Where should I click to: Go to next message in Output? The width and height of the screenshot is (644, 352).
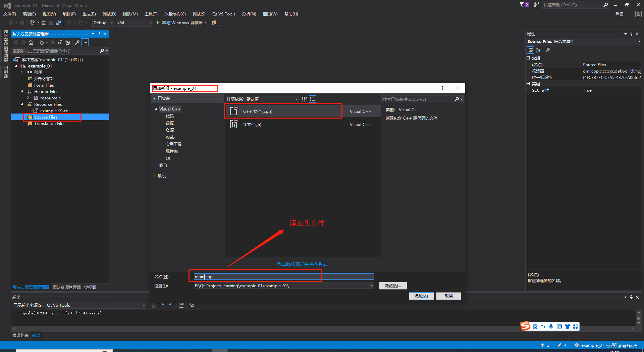click(x=171, y=305)
